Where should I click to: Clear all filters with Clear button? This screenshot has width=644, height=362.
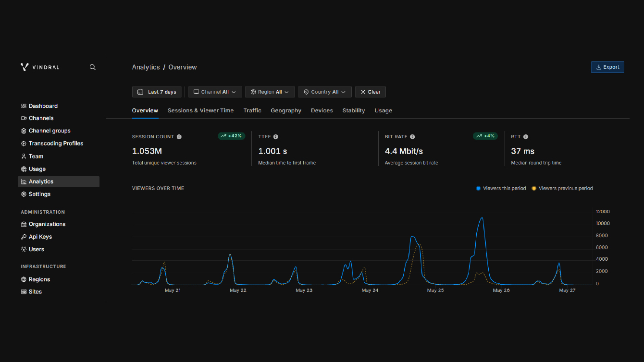[370, 92]
